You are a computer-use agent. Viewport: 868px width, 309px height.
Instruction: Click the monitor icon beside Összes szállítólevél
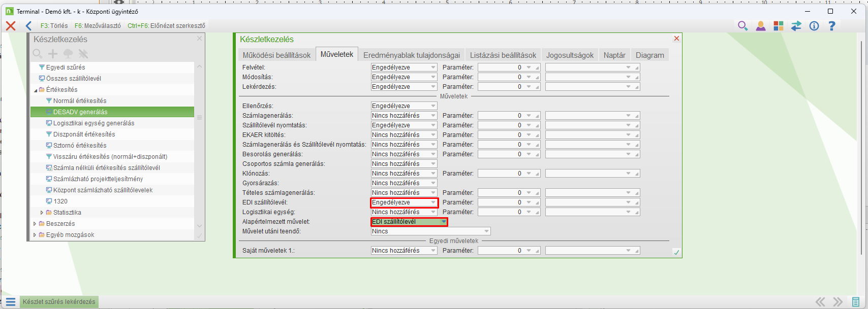[42, 79]
